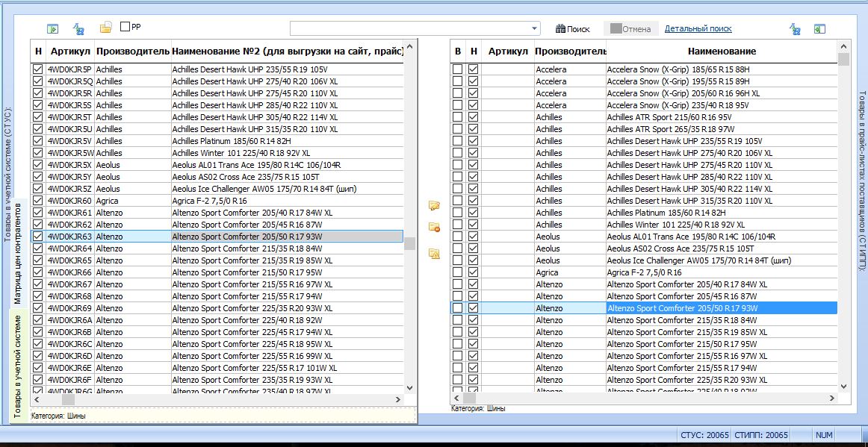This screenshot has width=868, height=447.
Task: Click the H column header in left table
Action: 38,51
